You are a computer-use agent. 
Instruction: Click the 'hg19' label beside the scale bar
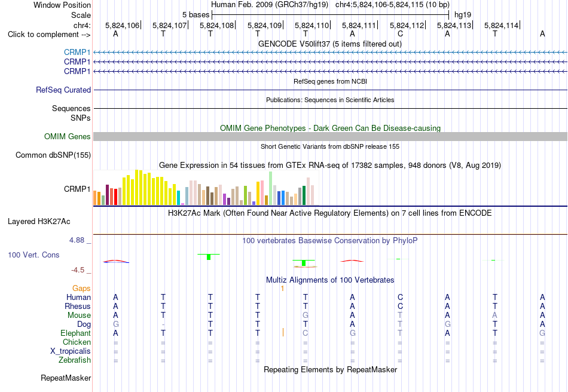coord(463,15)
